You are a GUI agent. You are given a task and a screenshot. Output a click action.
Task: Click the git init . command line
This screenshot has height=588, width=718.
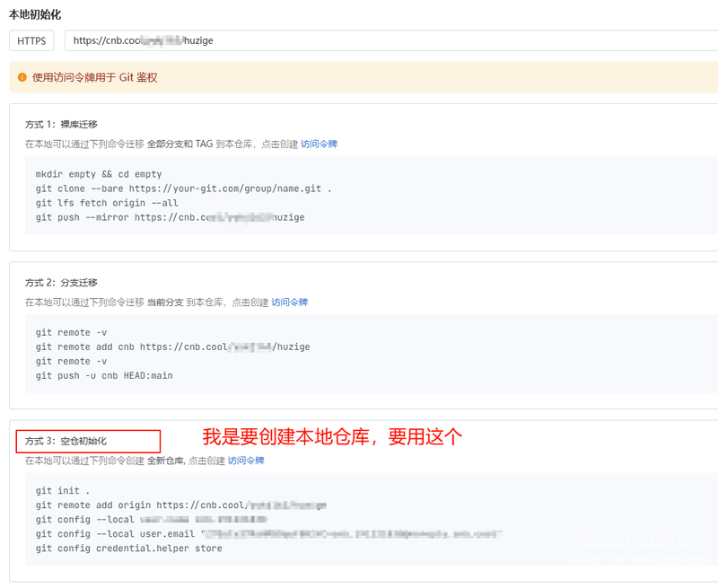pos(63,491)
